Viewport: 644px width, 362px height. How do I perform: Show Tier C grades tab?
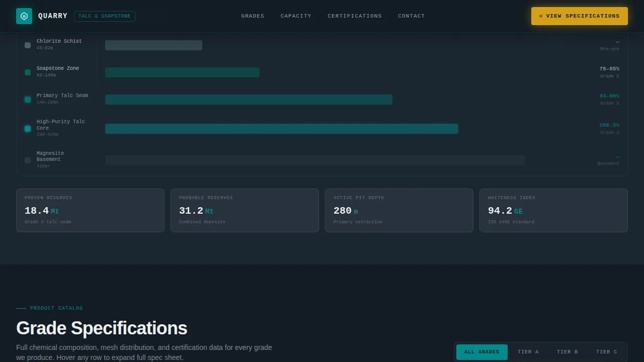[606, 352]
